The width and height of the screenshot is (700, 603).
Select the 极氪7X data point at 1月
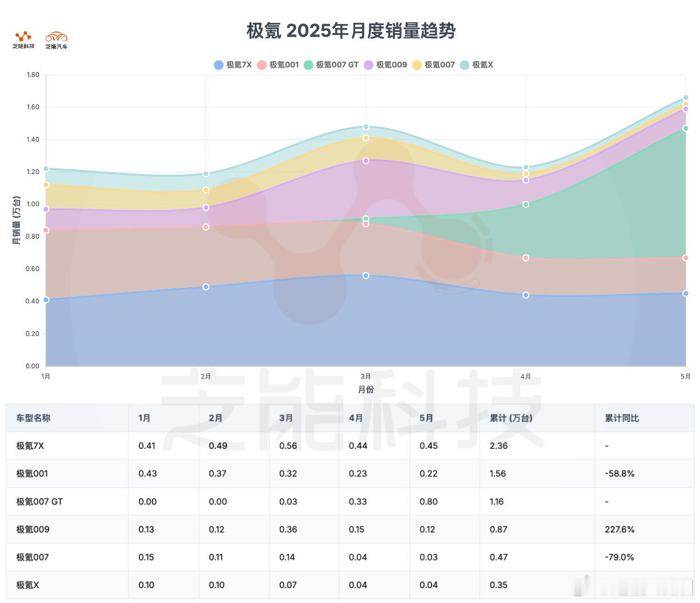click(46, 300)
